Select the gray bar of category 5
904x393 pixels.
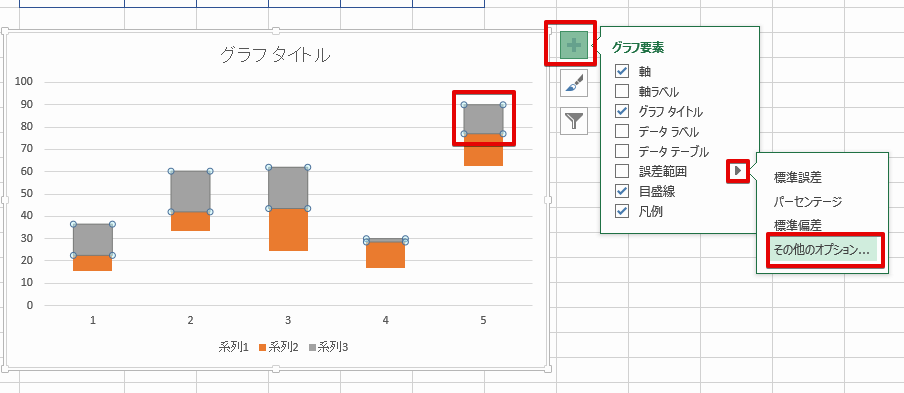[483, 119]
